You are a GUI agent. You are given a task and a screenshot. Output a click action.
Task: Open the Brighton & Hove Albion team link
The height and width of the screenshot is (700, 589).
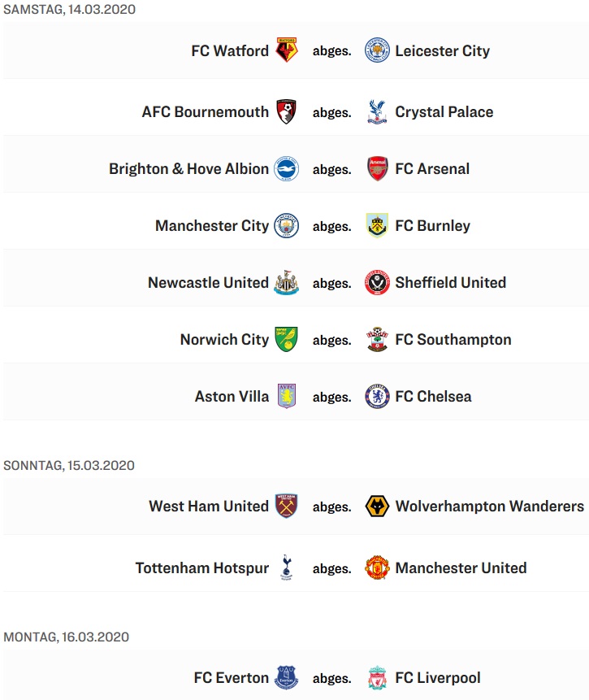[188, 169]
